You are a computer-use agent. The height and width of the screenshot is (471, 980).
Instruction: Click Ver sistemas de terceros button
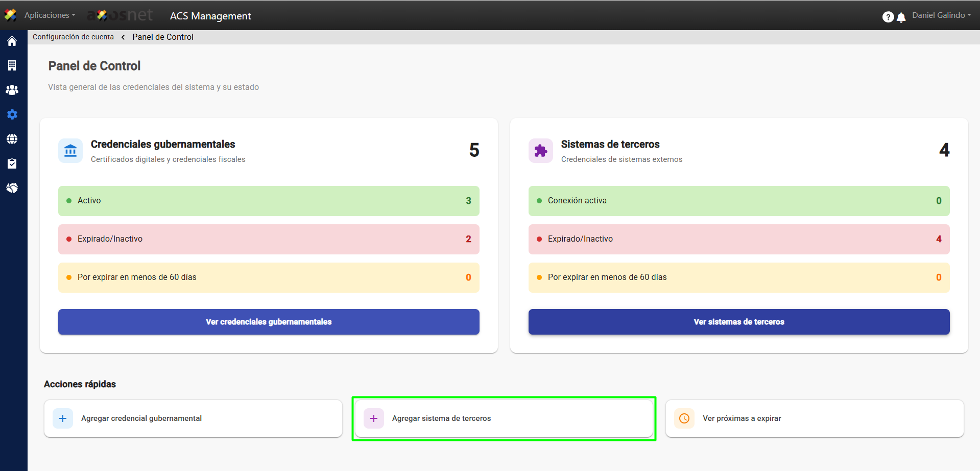point(738,322)
